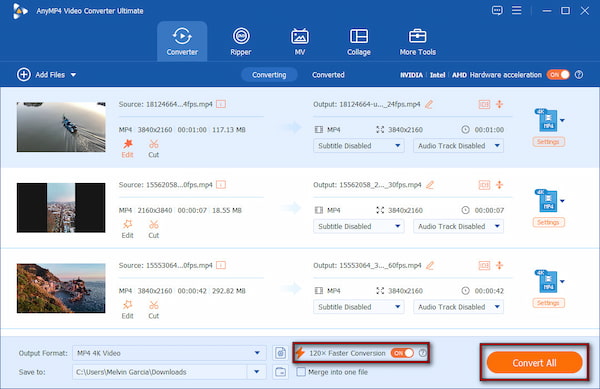Open More Tools tab
This screenshot has width=600, height=389.
[x=417, y=41]
